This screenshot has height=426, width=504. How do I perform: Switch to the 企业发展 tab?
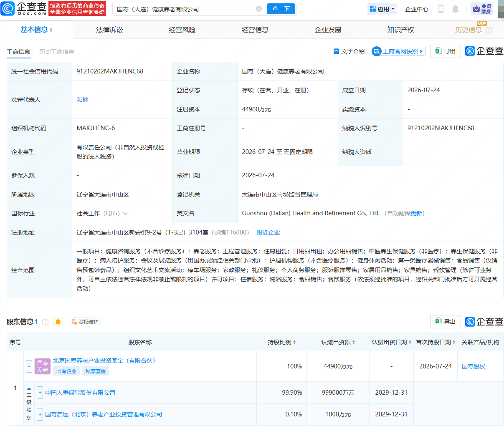point(328,30)
